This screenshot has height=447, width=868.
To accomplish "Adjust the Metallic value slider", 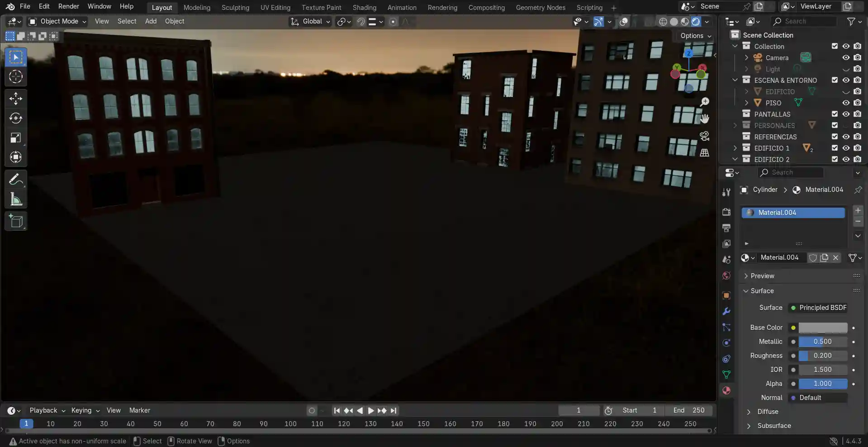I will point(823,342).
